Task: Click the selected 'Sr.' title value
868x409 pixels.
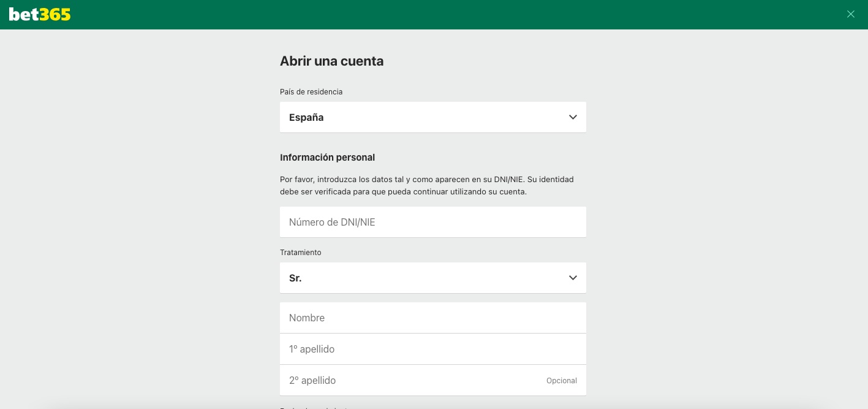Action: click(295, 278)
